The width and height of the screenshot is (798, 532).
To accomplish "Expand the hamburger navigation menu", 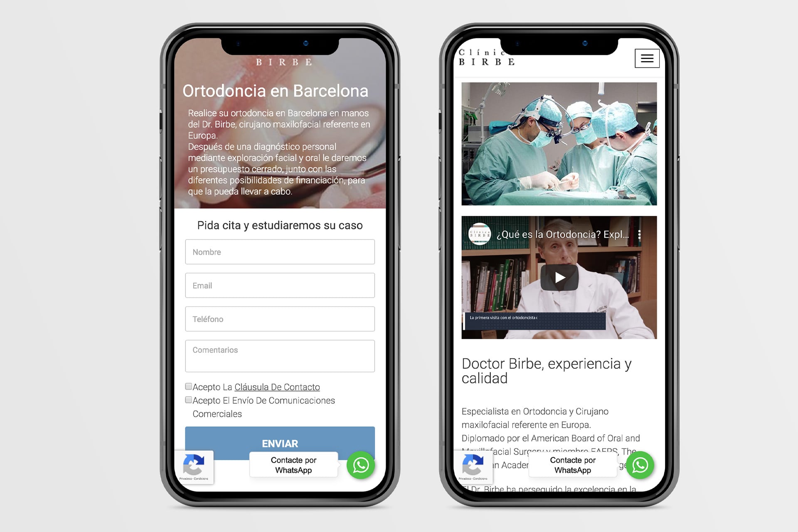I will [x=647, y=59].
